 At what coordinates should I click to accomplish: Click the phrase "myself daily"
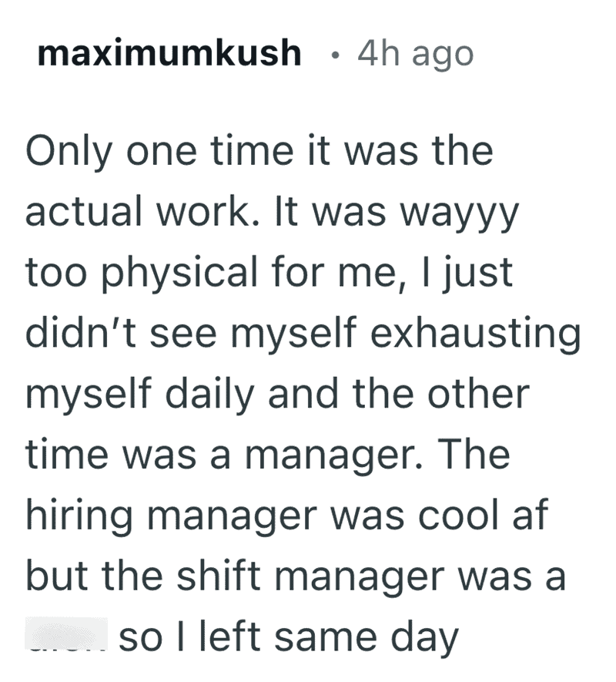(x=154, y=394)
